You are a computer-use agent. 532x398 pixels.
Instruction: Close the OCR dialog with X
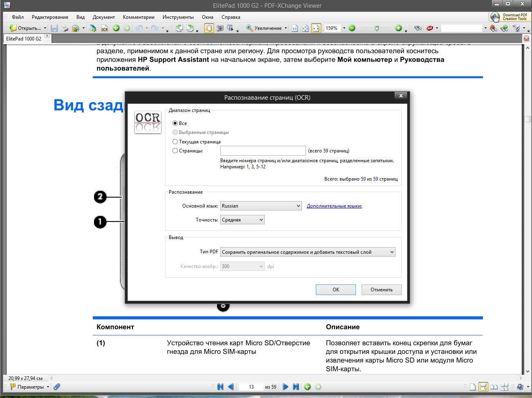pyautogui.click(x=401, y=96)
